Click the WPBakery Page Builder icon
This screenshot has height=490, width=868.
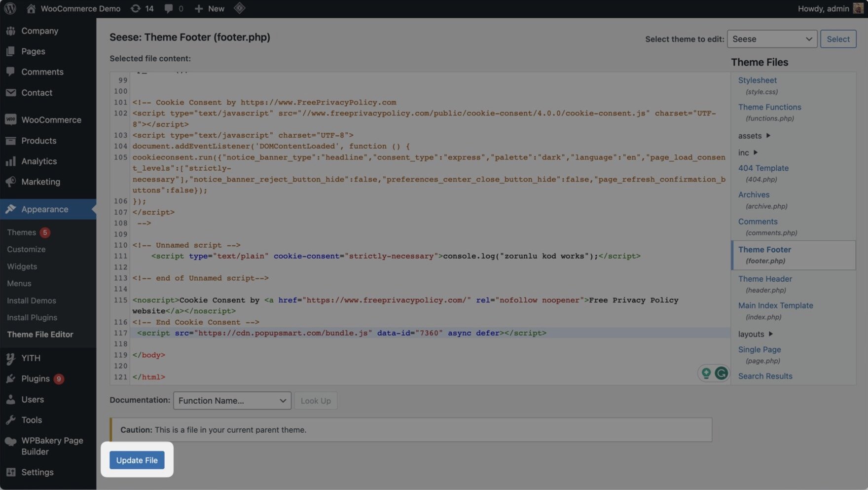[x=10, y=441]
